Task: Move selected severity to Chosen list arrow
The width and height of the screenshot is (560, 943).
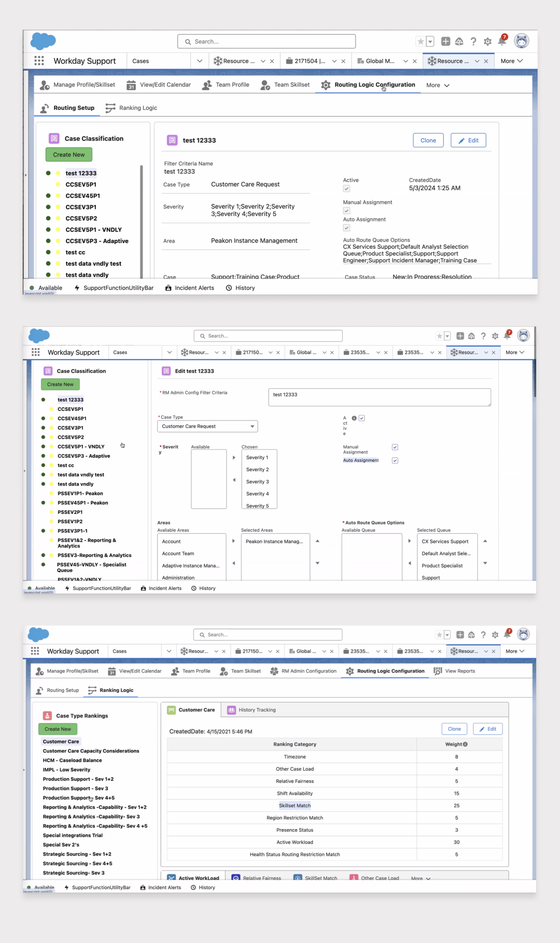Action: (x=234, y=457)
